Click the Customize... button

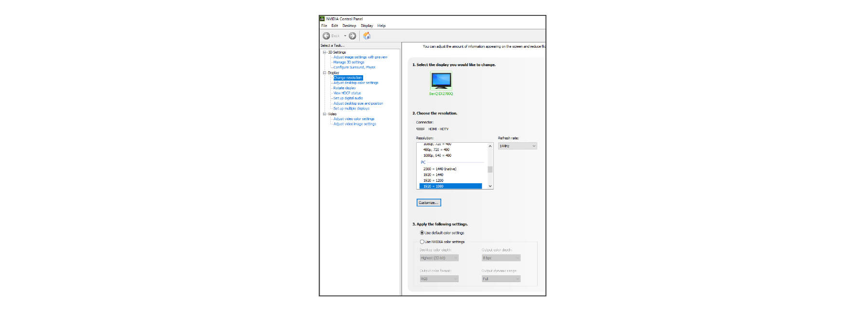pos(429,203)
